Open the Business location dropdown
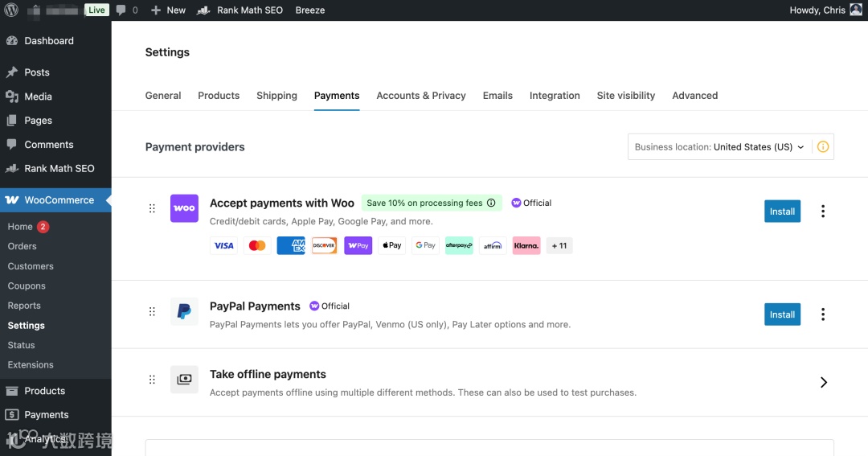Screen dimensions: 868x456 (719, 147)
